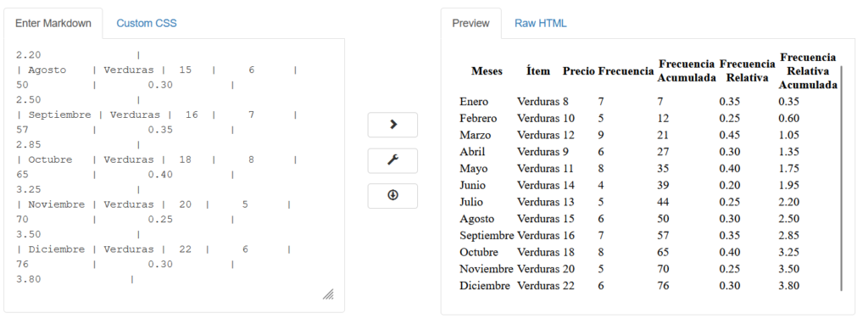Click the Noviembre line in Markdown editor
Image resolution: width=868 pixels, height=330 pixels.
154,204
